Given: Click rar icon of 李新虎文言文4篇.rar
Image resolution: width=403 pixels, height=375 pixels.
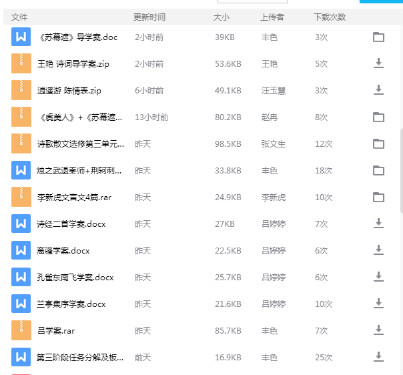Looking at the screenshot, I should 21,197.
